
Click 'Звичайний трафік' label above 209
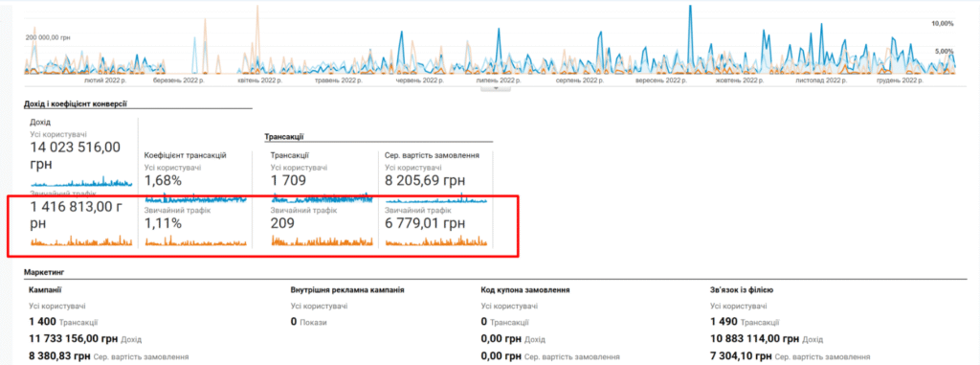pos(303,211)
